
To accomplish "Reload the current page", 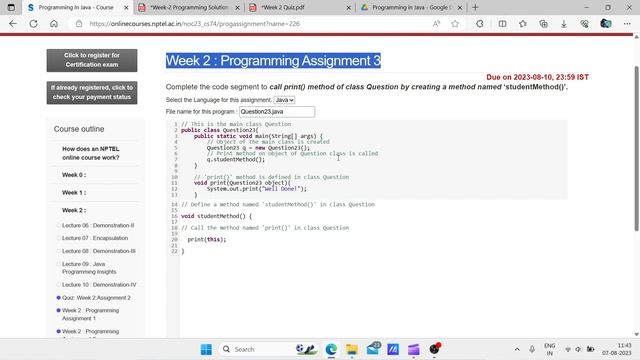I will coord(33,24).
